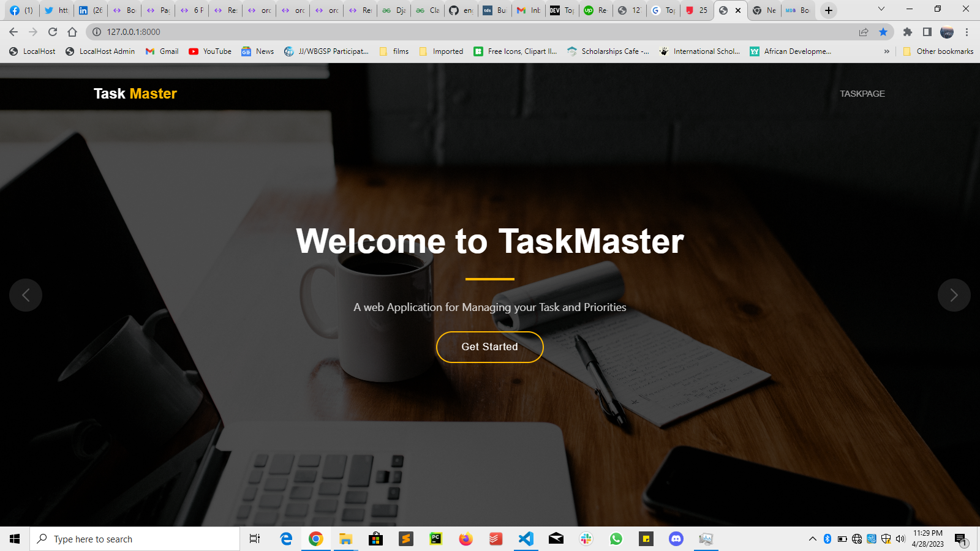Advance the carousel with the next arrow
Viewport: 980px width, 551px height.
[x=954, y=295]
